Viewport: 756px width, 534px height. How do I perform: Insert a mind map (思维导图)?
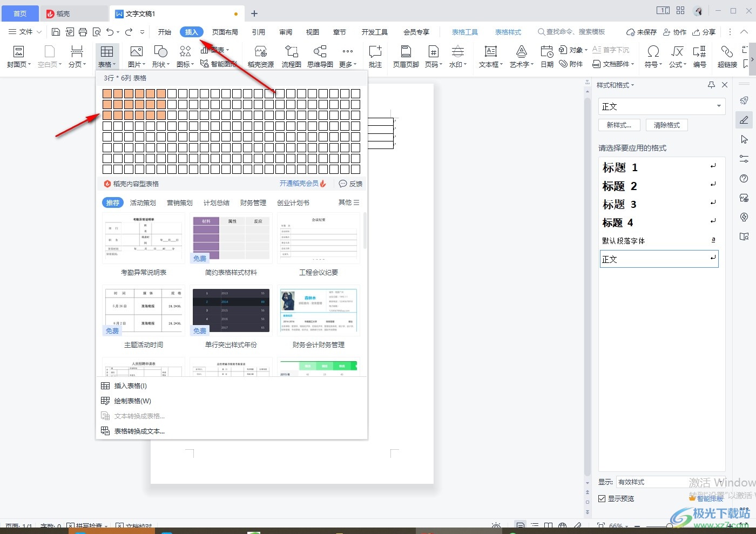[x=320, y=57]
